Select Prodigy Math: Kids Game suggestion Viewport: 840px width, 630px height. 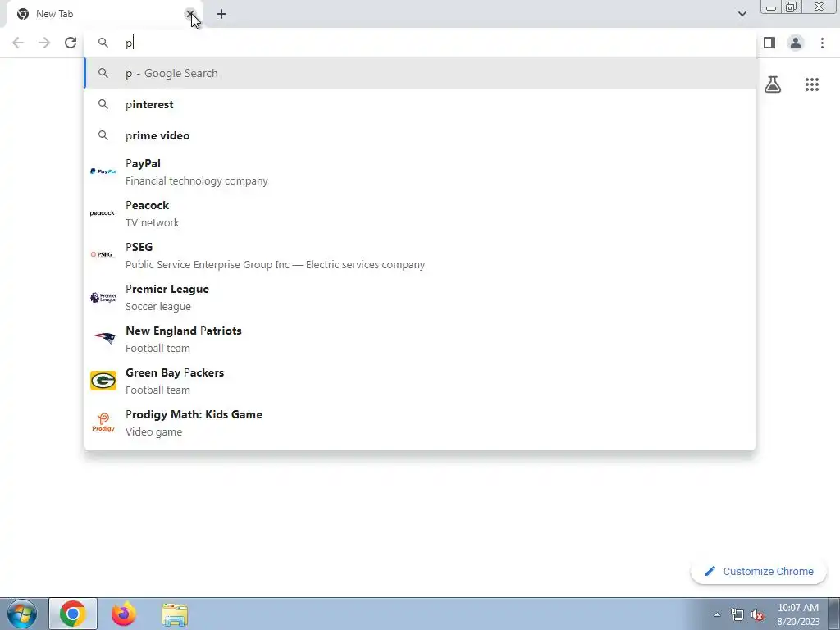420,422
